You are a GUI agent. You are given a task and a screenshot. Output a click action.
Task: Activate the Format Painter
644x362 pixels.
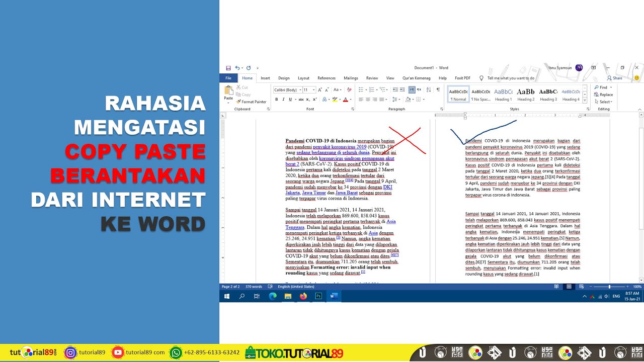tap(252, 102)
